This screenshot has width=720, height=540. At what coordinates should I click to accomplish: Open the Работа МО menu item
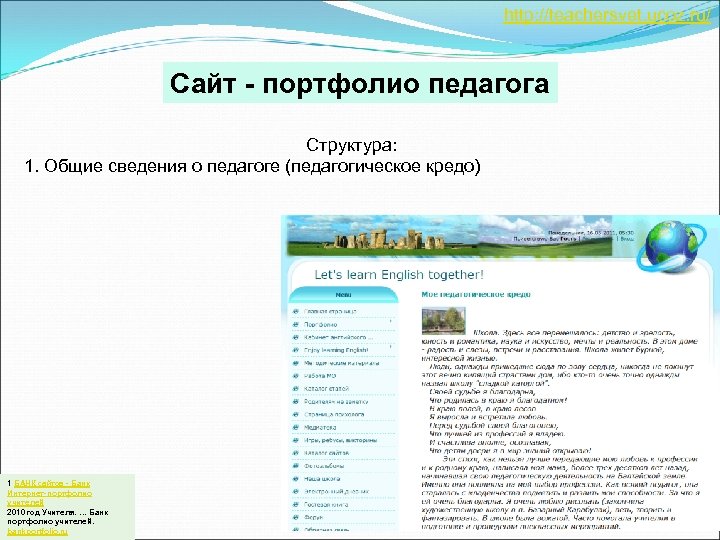320,376
